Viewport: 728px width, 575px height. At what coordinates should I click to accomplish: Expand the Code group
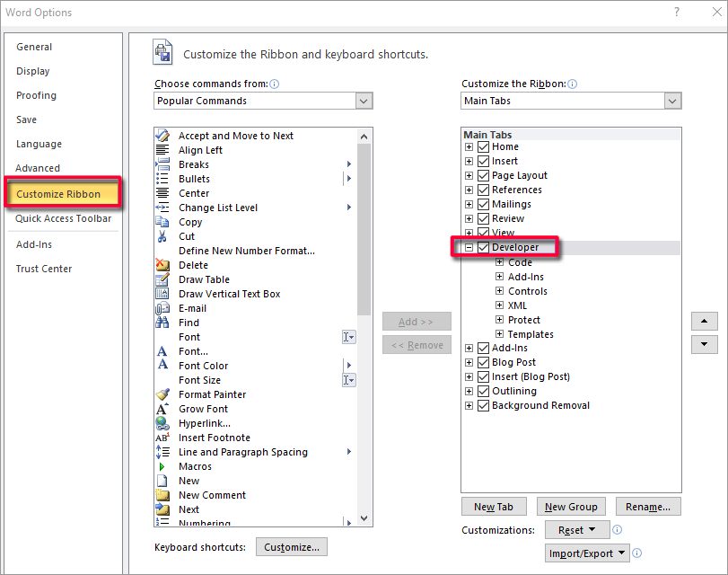tap(499, 262)
